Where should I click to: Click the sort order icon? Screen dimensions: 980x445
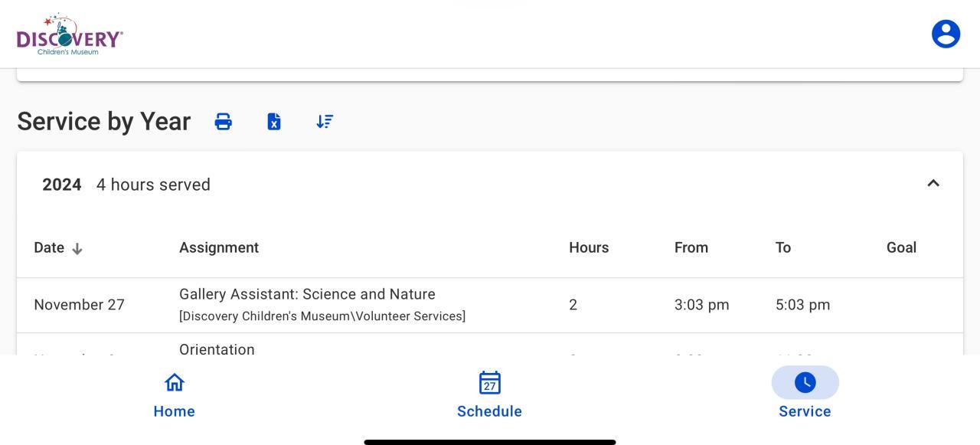click(325, 122)
